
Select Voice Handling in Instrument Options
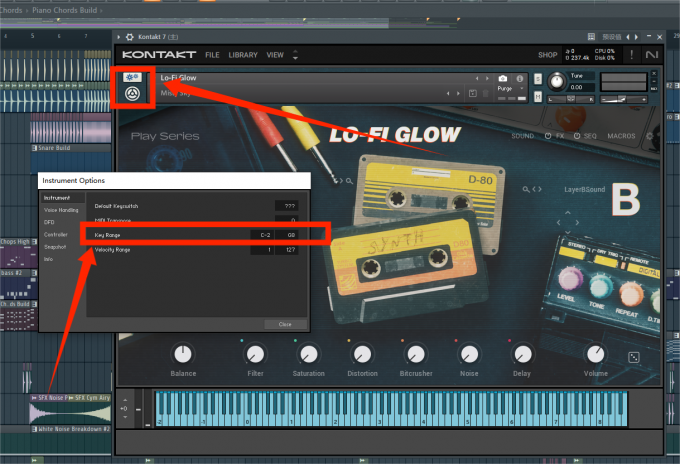click(61, 210)
